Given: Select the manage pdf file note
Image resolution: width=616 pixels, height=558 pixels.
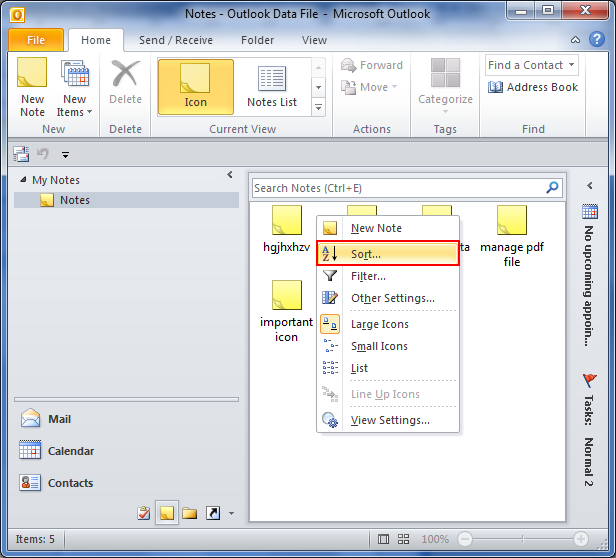Looking at the screenshot, I should 512,236.
